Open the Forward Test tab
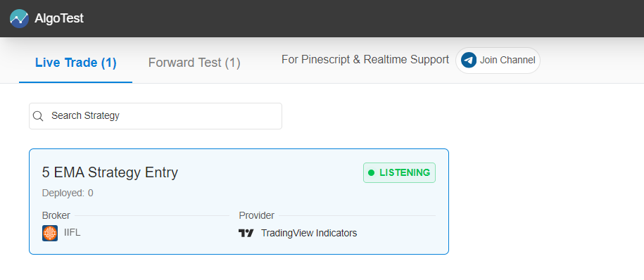644x280 pixels. (194, 63)
